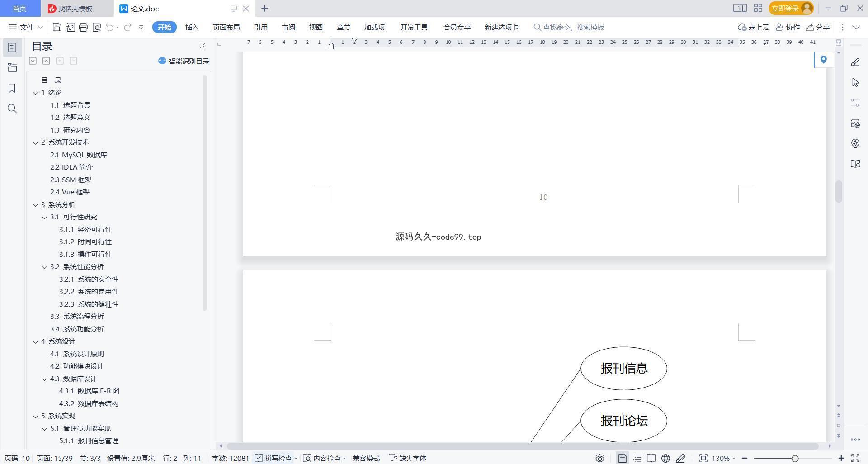This screenshot has width=868, height=464.
Task: Click 智能识别目录 button
Action: [x=184, y=61]
